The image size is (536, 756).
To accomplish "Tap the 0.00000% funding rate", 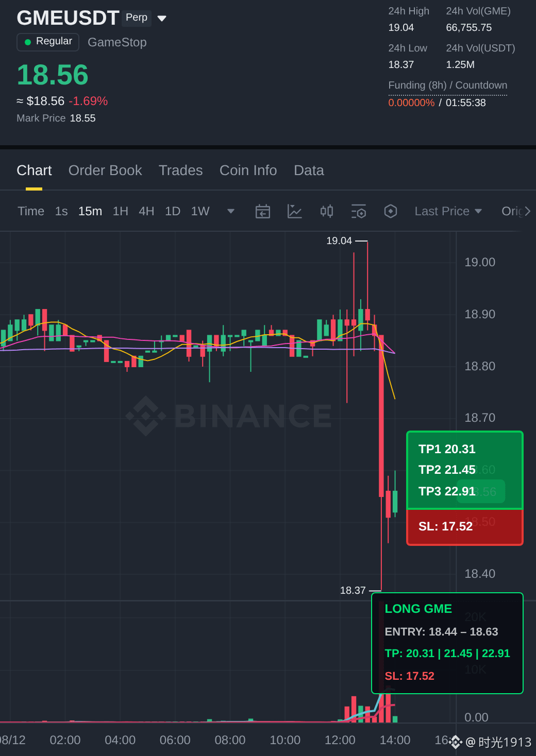I will 411,102.
